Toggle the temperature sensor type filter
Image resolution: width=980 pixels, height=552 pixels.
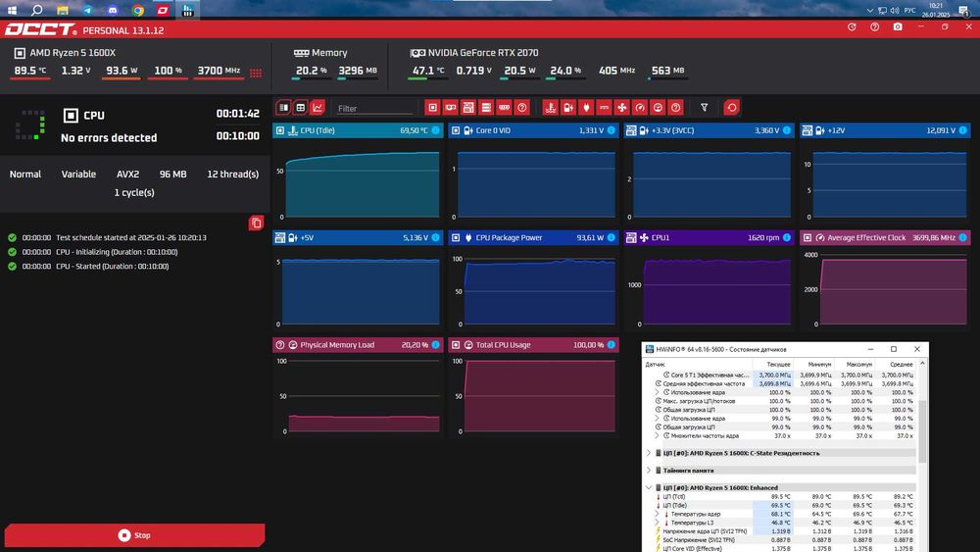[550, 108]
